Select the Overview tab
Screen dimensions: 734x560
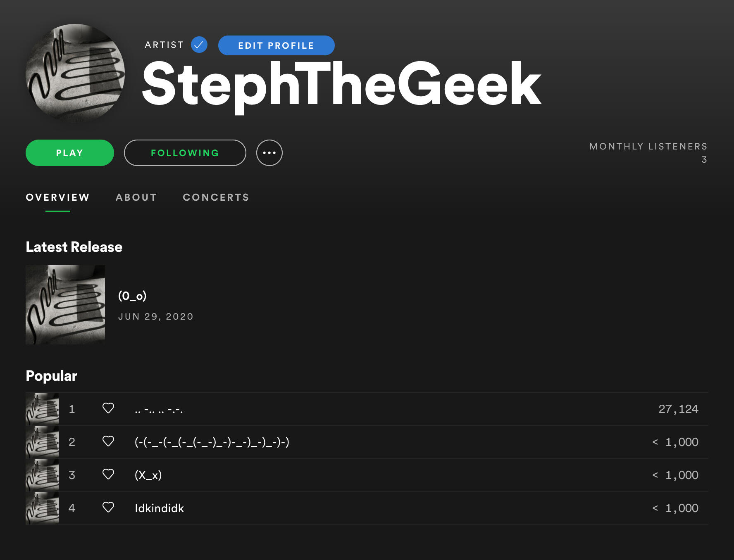tap(58, 197)
